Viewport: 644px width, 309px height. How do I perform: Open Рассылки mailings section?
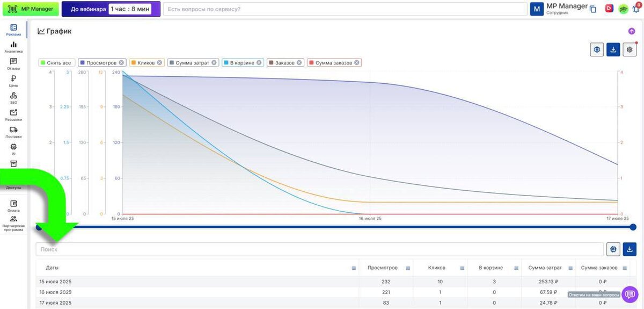[13, 115]
